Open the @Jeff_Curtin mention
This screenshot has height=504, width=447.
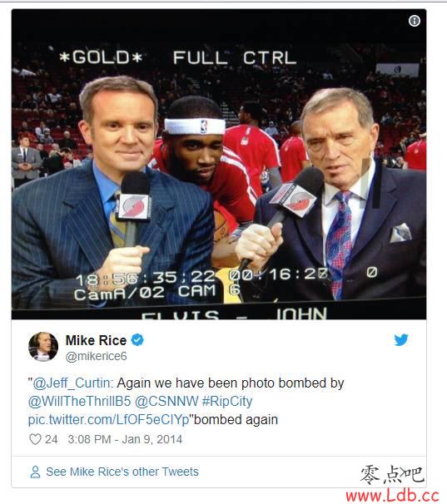coord(71,383)
